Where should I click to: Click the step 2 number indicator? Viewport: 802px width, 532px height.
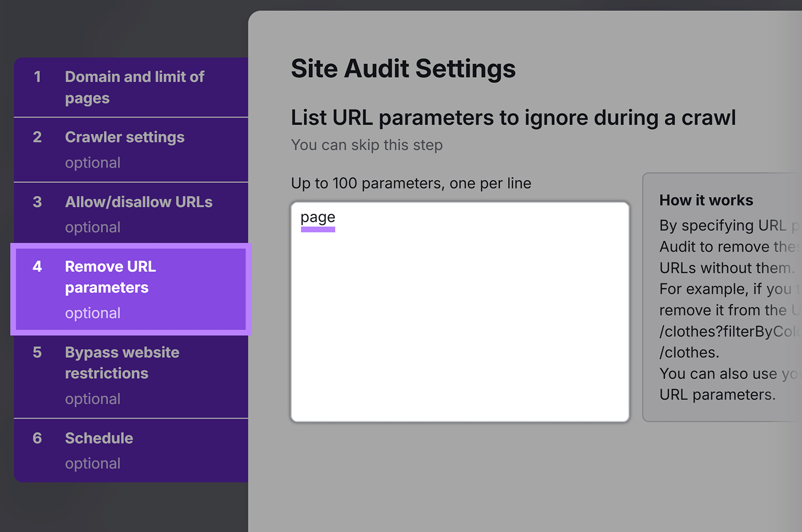click(38, 137)
